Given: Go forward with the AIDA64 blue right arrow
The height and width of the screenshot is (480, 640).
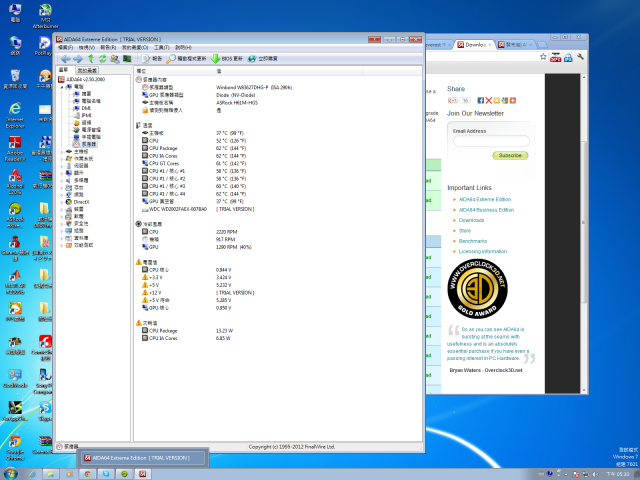Looking at the screenshot, I should pyautogui.click(x=78, y=59).
